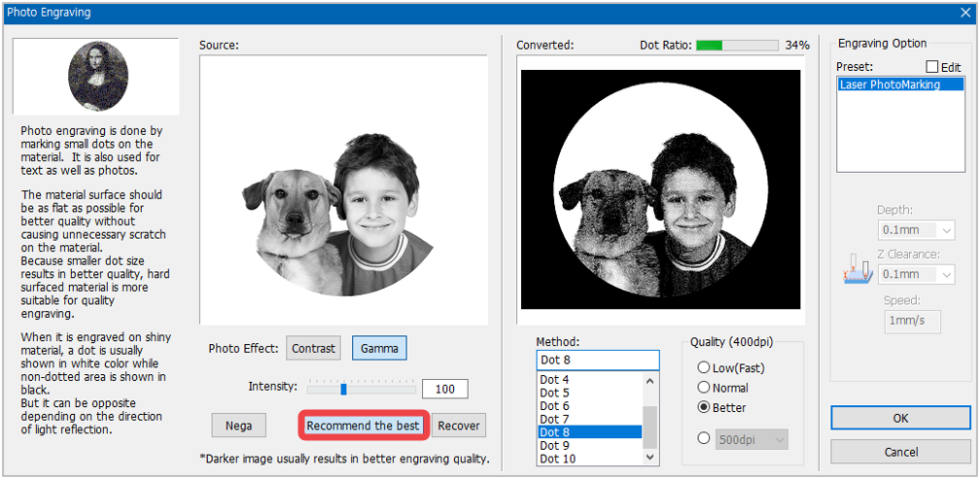Choose Dot 5 from the Method list

[589, 393]
